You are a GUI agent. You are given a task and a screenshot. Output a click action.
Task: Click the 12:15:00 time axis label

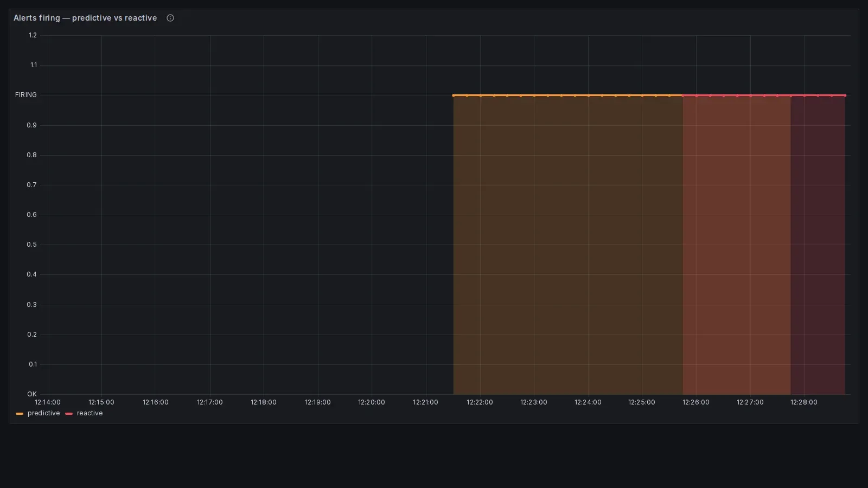pyautogui.click(x=101, y=402)
